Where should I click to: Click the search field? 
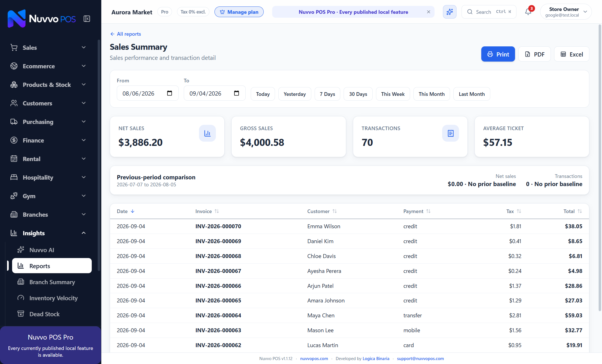click(x=489, y=12)
